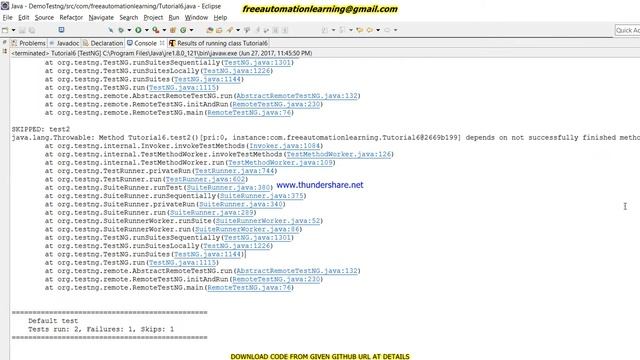Open the TestMethodWorker.java:126 link
The image size is (640, 360).
[x=339, y=154]
